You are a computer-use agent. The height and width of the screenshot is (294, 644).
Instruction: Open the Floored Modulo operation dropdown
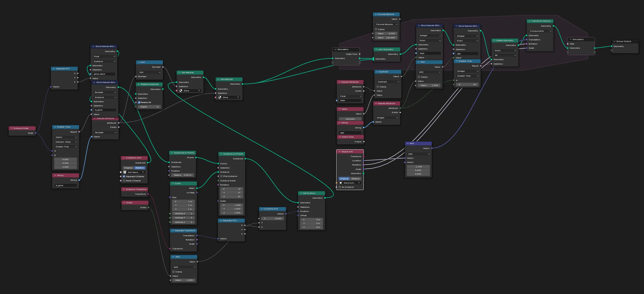(x=386, y=24)
